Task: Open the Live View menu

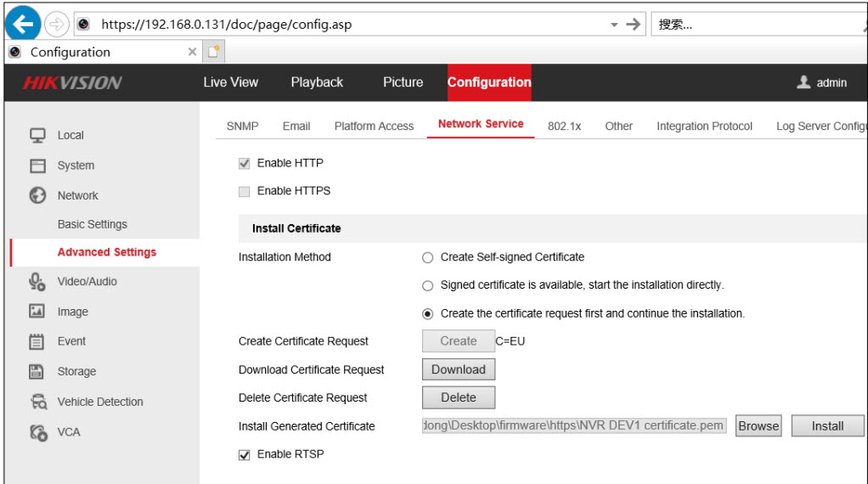Action: coord(230,82)
